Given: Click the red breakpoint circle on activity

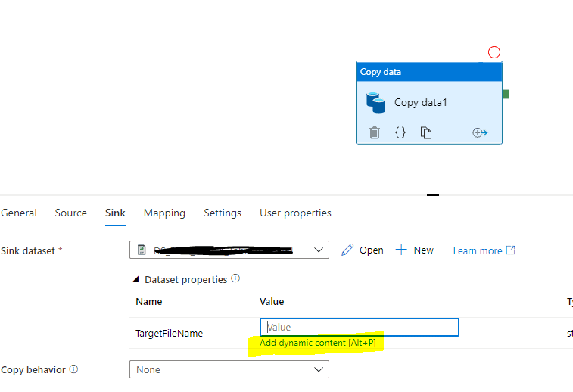Looking at the screenshot, I should [x=494, y=52].
